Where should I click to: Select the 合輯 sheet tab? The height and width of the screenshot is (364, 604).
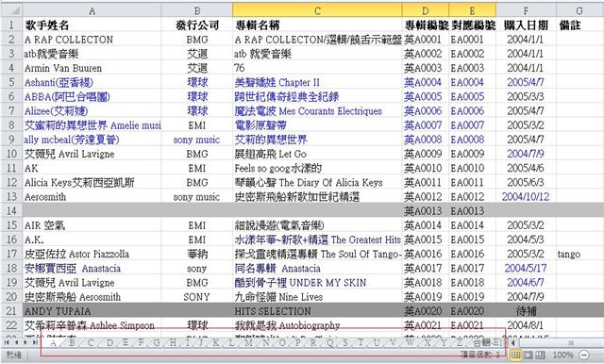[x=487, y=342]
